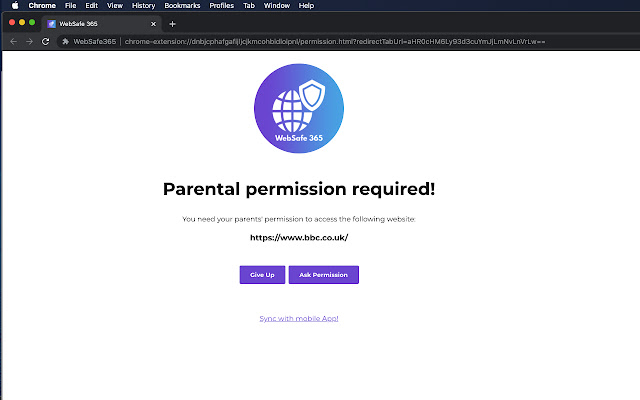Image resolution: width=640 pixels, height=400 pixels.
Task: Open the Chrome application menu
Action: (42, 5)
